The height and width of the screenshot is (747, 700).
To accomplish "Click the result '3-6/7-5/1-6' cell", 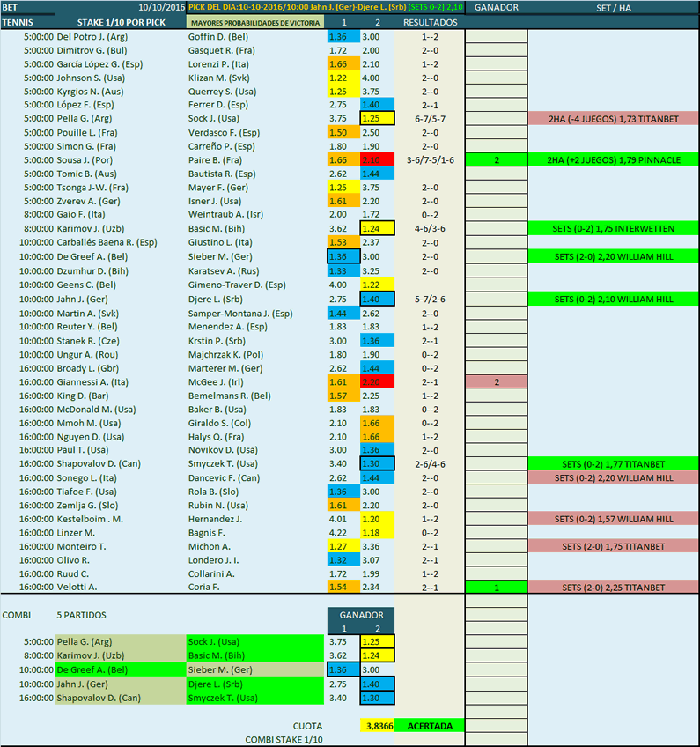I will point(430,160).
